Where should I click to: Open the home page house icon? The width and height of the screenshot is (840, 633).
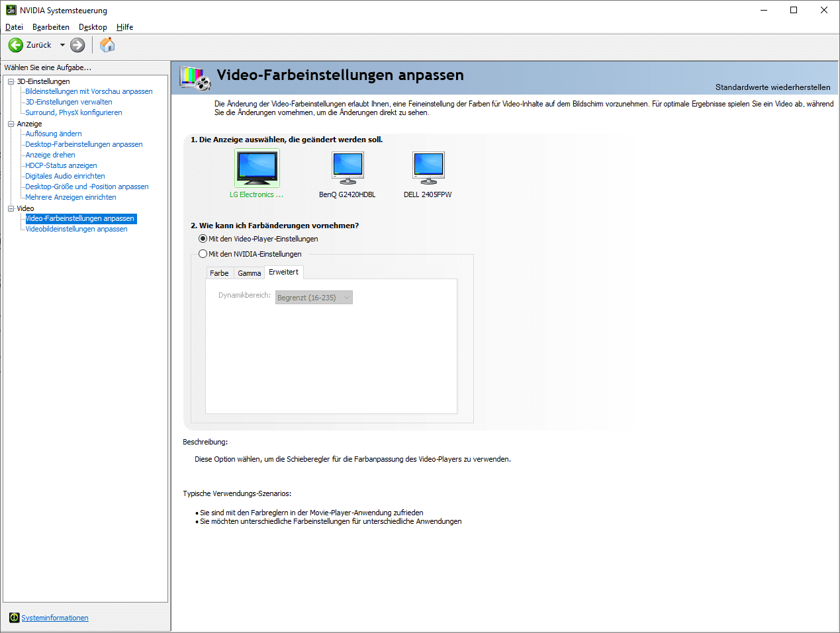107,45
